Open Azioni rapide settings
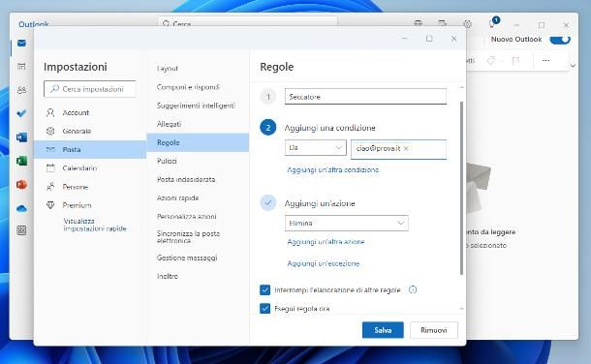 click(x=198, y=198)
